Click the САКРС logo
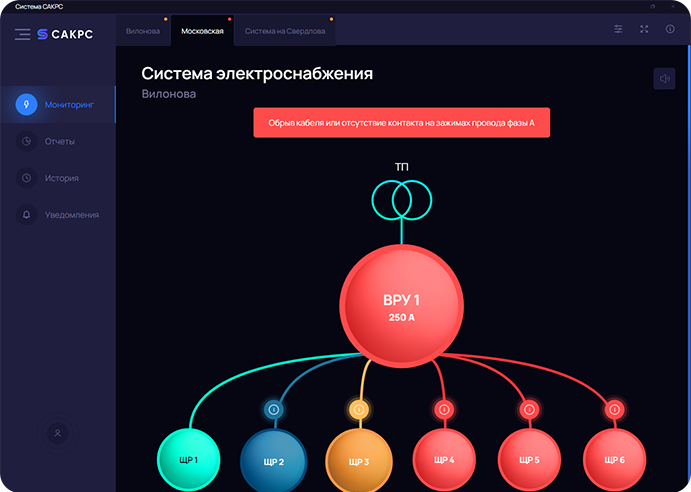 pyautogui.click(x=65, y=34)
